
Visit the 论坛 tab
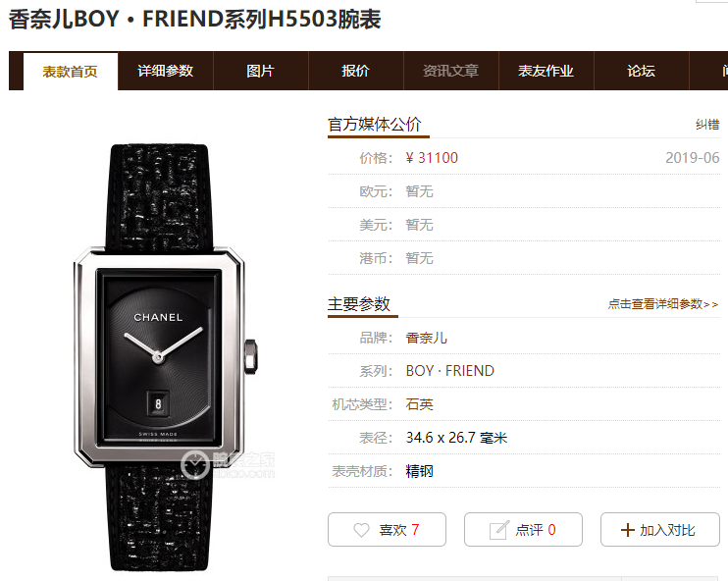(x=642, y=71)
